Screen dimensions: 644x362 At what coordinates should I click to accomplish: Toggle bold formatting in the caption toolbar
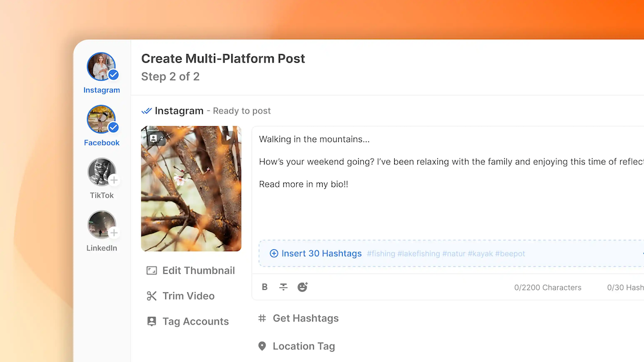(x=265, y=287)
